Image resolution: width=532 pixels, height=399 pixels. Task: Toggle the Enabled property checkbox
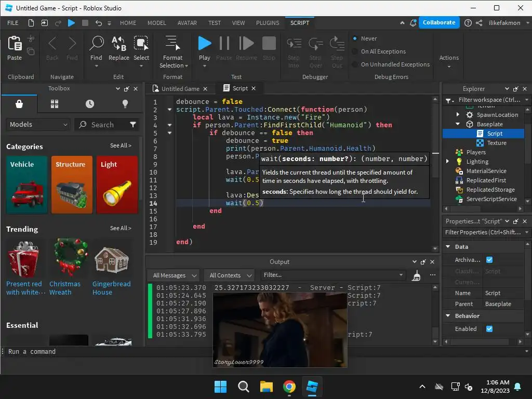[x=489, y=329]
